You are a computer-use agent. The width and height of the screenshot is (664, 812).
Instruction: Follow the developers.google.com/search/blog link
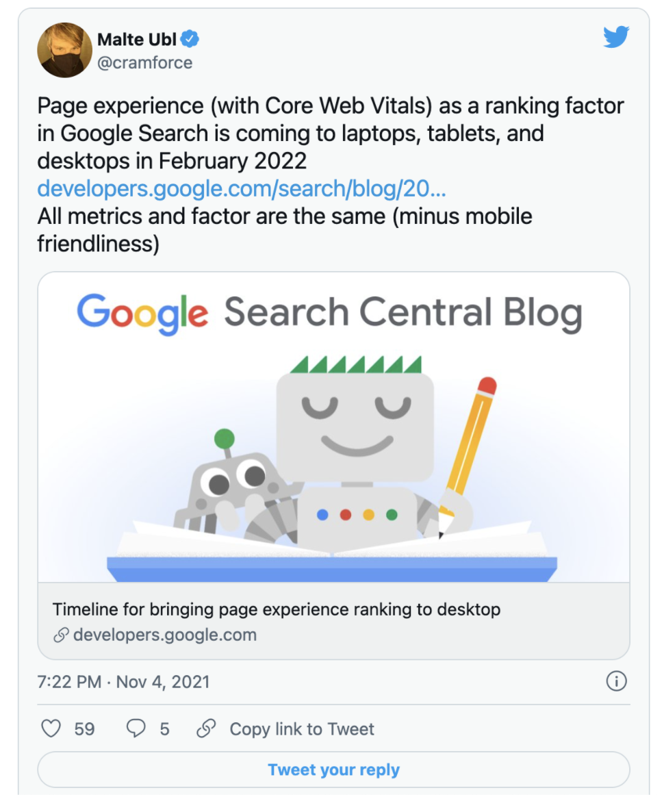tap(242, 188)
